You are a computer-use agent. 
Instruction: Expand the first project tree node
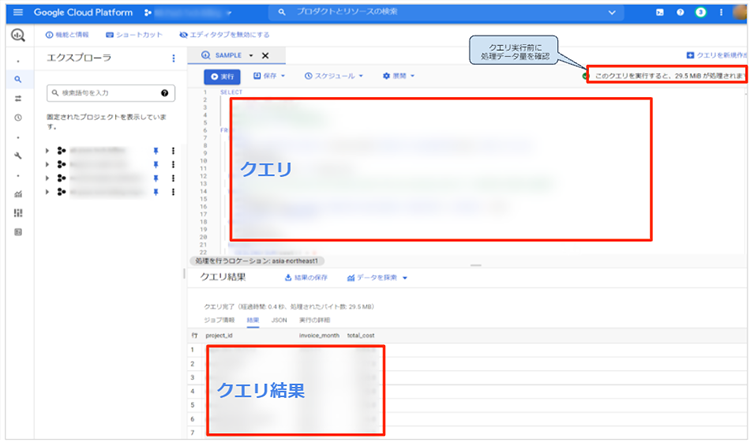point(47,151)
